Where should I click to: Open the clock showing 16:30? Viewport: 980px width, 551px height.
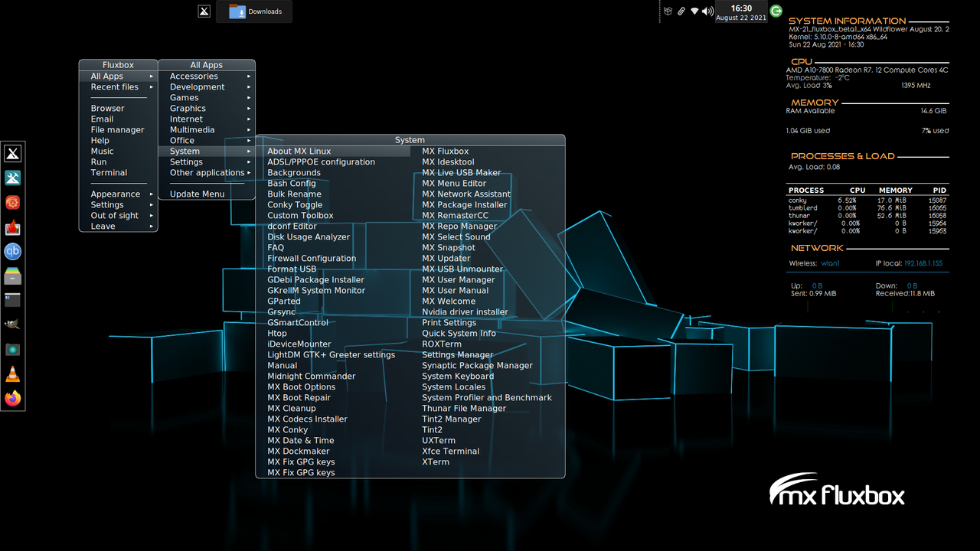coord(741,11)
